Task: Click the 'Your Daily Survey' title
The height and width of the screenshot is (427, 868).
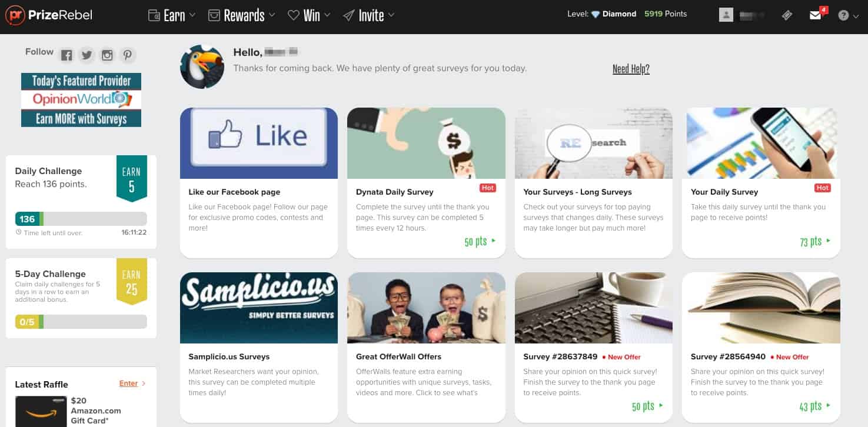Action: pos(724,192)
